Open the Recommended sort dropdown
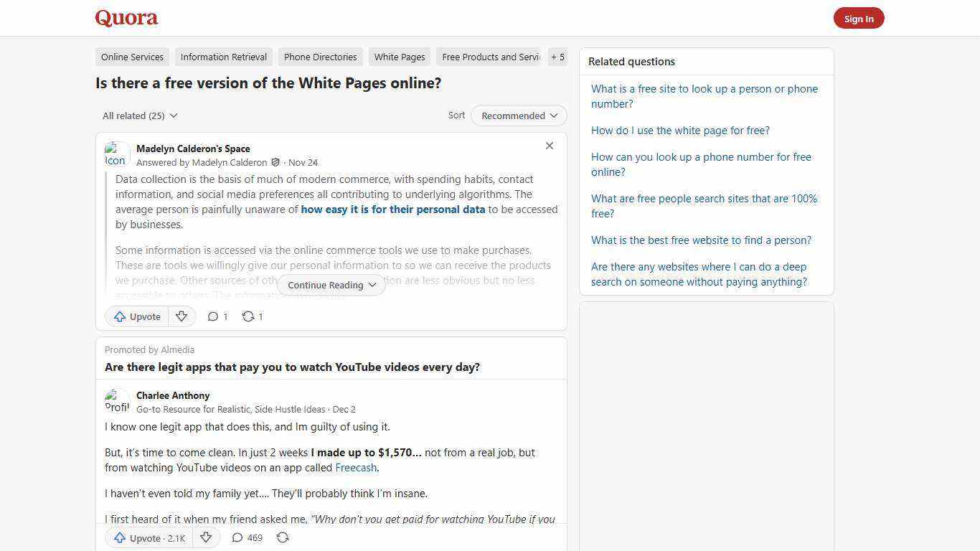This screenshot has width=980, height=551. pyautogui.click(x=518, y=116)
